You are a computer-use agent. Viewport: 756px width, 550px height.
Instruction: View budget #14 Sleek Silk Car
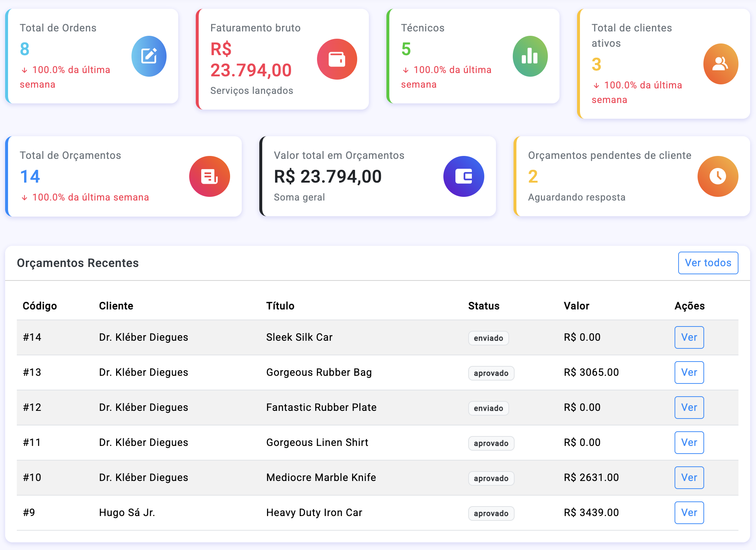click(689, 337)
